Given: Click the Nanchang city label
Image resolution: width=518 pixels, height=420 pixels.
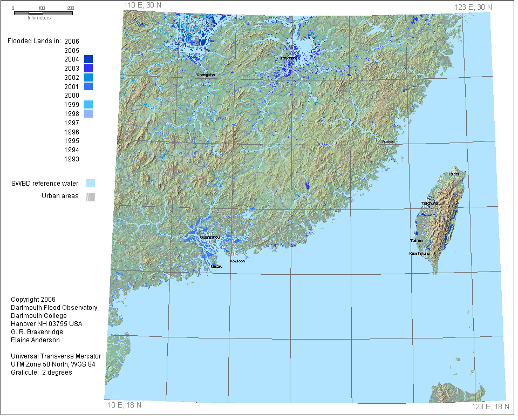Looking at the screenshot, I should tap(289, 58).
